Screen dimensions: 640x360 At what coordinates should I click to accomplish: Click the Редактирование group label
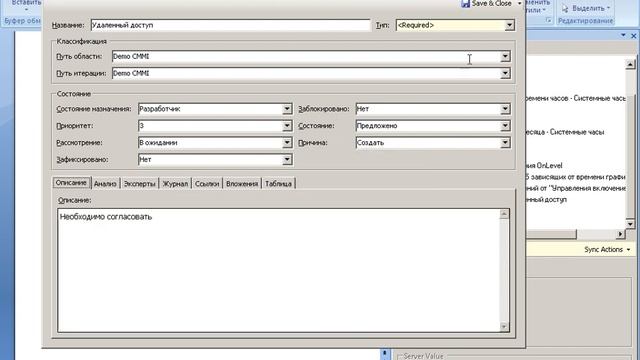pos(585,21)
